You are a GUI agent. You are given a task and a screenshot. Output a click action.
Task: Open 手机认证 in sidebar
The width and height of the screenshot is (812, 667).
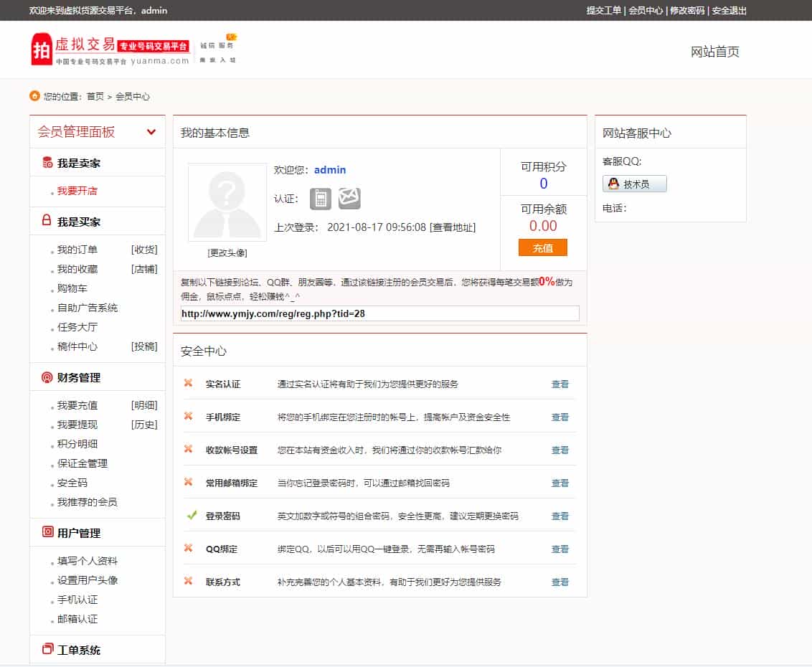(77, 600)
